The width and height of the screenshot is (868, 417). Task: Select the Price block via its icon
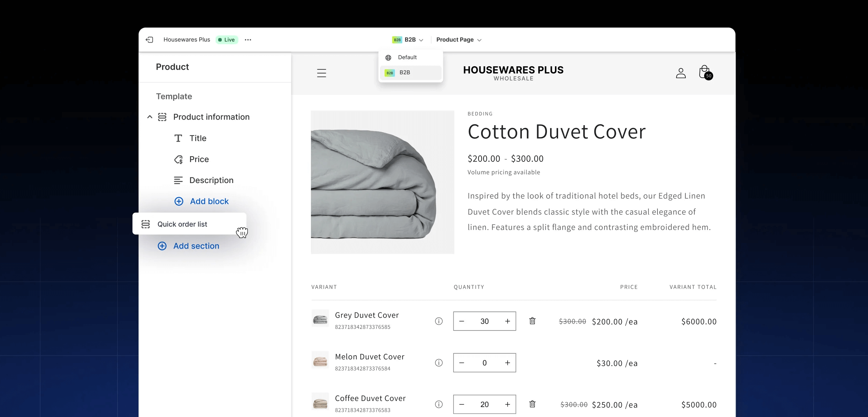pos(178,159)
